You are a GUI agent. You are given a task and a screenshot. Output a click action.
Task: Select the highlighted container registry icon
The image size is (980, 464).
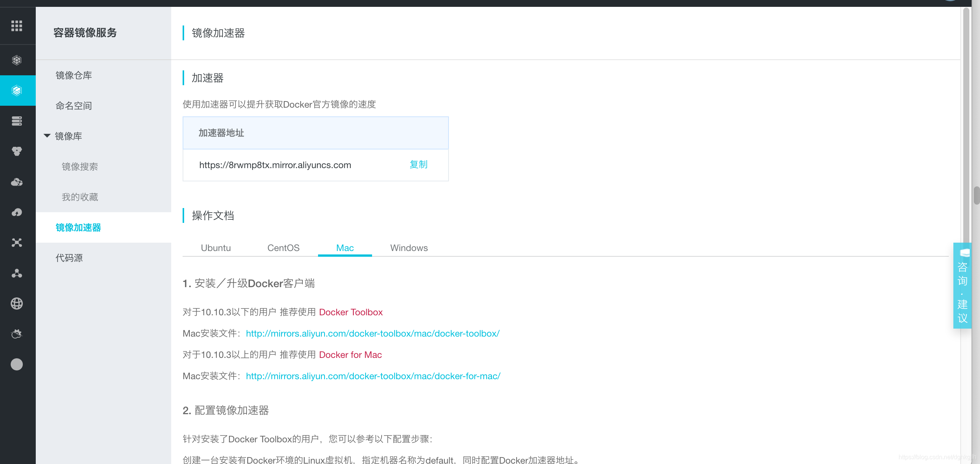(x=17, y=91)
